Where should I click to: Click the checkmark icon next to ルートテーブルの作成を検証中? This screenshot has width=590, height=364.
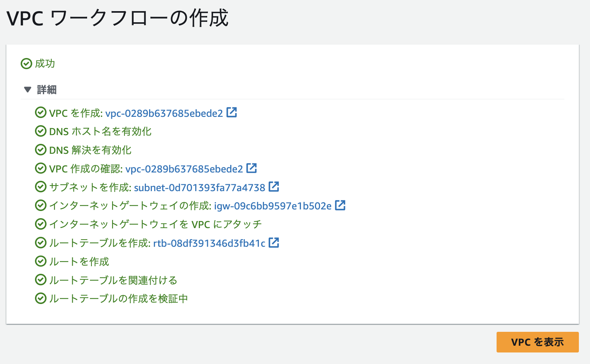41,298
